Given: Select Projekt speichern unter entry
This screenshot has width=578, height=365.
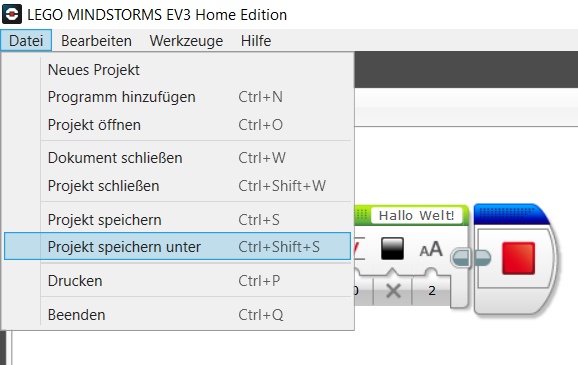Looking at the screenshot, I should [177, 246].
